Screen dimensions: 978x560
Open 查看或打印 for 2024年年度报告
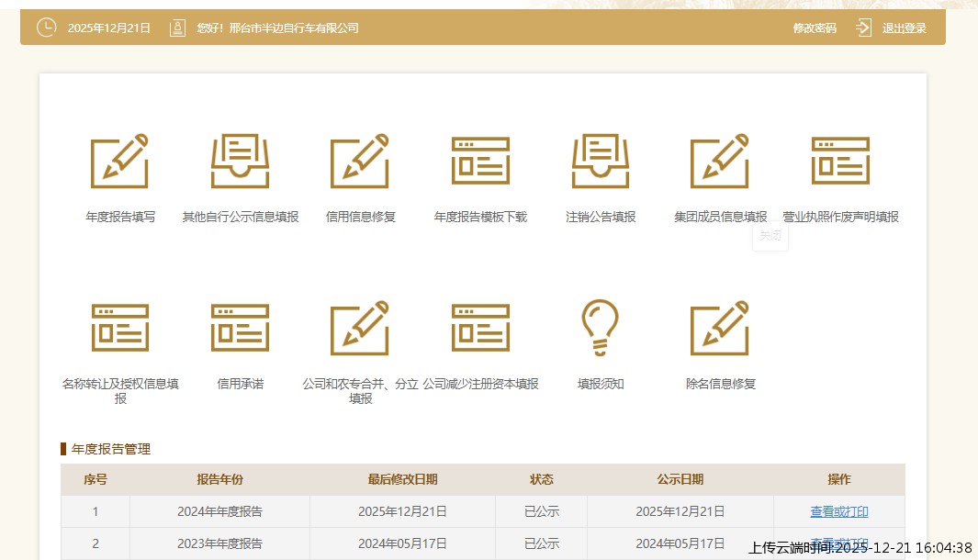pyautogui.click(x=838, y=512)
